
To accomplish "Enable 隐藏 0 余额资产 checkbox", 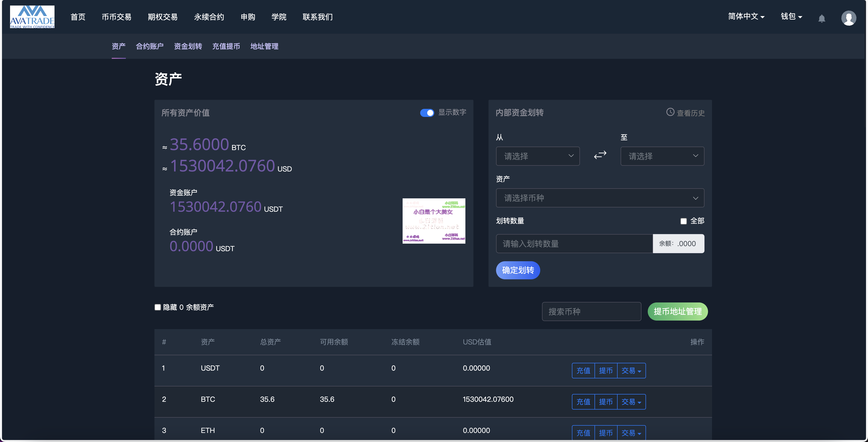I will [x=157, y=307].
